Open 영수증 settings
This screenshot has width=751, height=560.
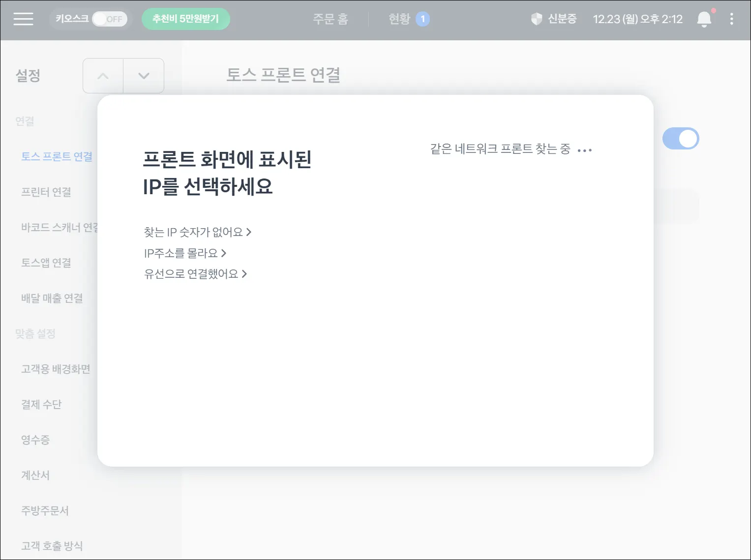click(35, 440)
